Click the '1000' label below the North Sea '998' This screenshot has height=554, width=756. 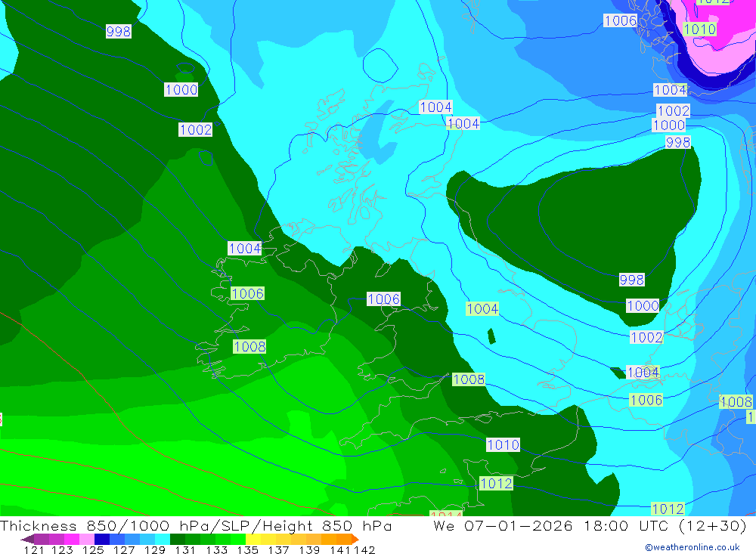[643, 305]
